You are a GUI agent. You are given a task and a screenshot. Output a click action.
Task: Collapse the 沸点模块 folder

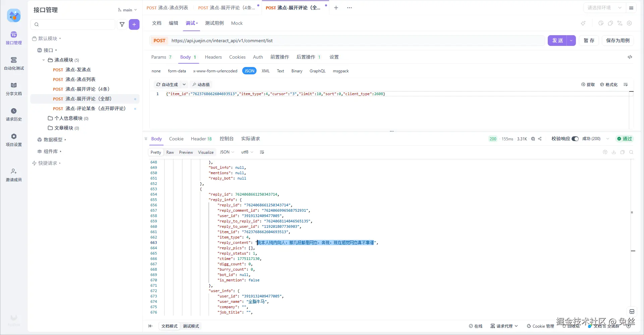click(44, 60)
